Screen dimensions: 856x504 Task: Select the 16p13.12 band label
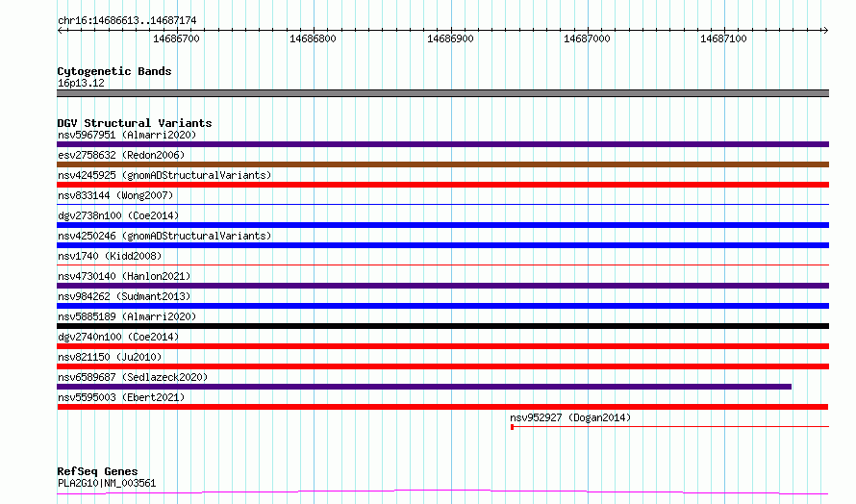point(81,83)
